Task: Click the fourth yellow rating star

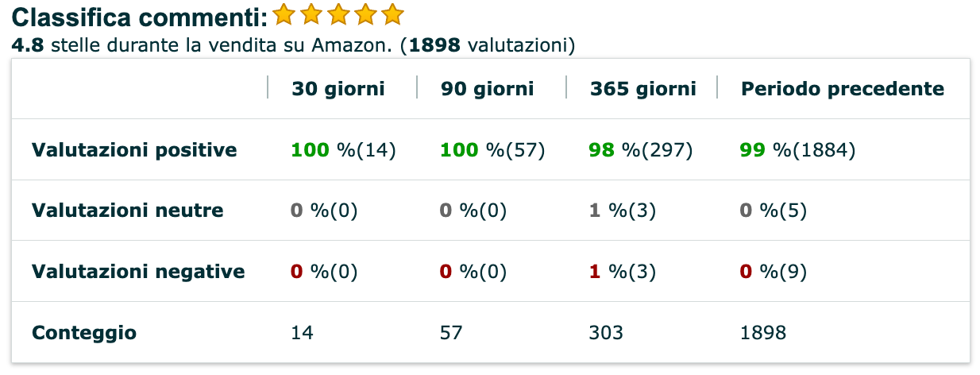Action: pyautogui.click(x=365, y=14)
